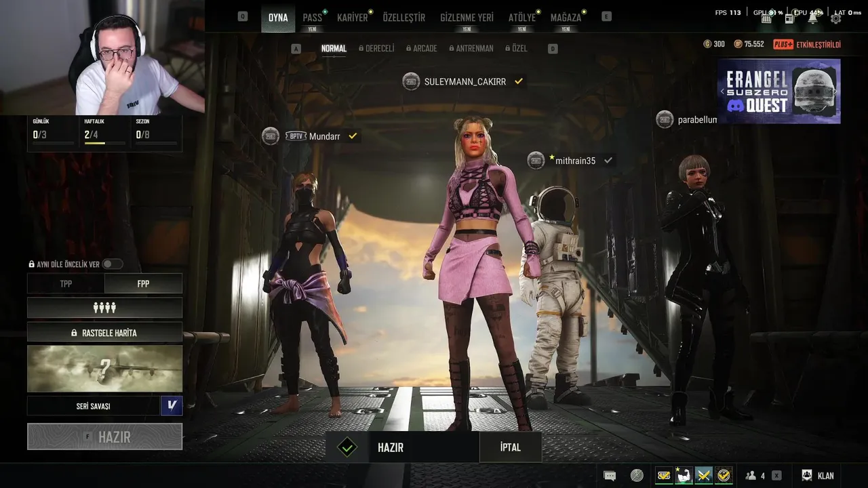Click the clan emblem icon

(x=807, y=476)
